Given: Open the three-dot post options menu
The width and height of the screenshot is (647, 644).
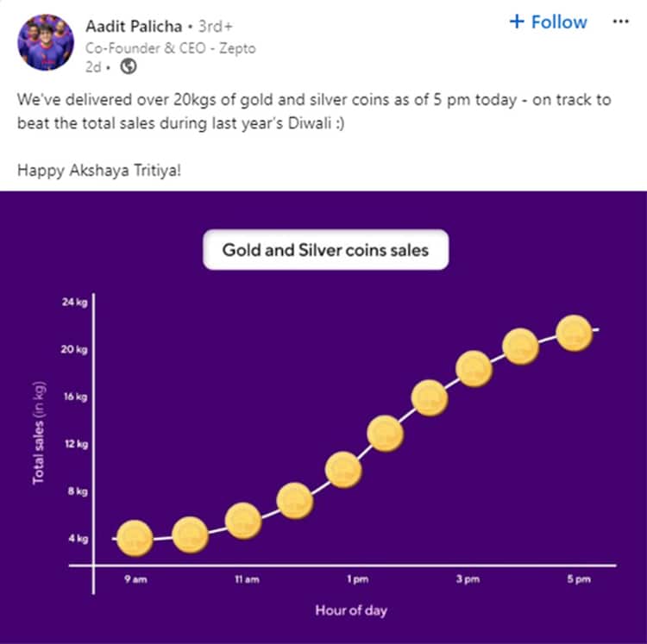Looking at the screenshot, I should 620,22.
